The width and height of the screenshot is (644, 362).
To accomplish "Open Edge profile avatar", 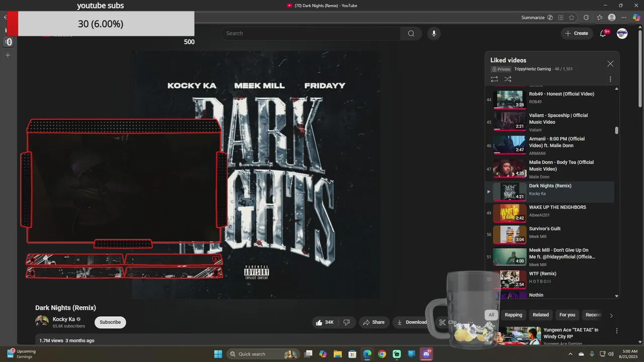I will [612, 17].
